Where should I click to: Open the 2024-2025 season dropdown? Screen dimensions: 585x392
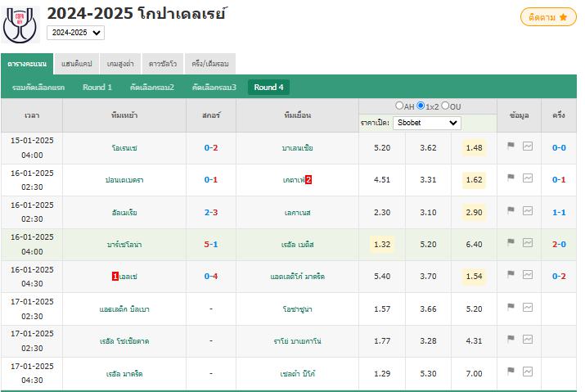76,33
